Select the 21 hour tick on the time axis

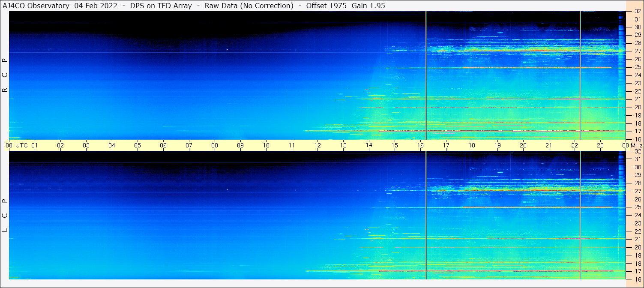tap(549, 145)
